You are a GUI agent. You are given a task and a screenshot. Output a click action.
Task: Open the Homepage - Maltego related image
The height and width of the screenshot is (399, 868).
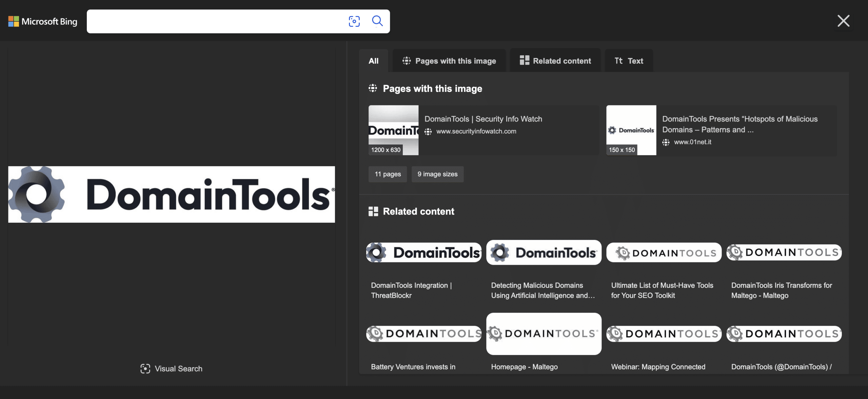click(x=544, y=334)
